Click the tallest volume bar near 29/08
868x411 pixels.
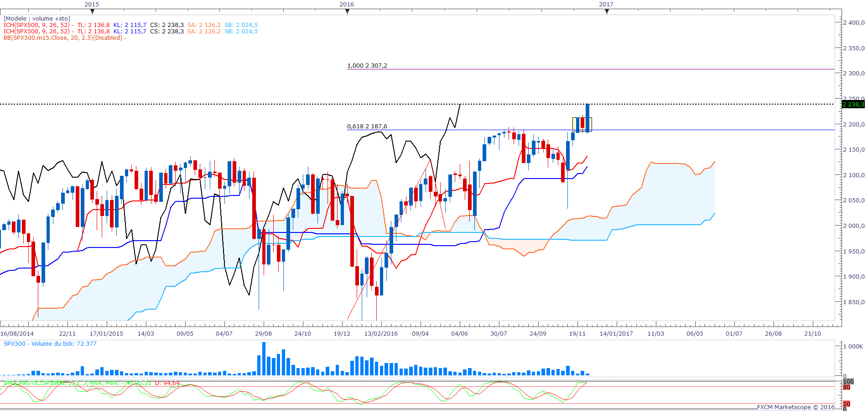[x=264, y=359]
